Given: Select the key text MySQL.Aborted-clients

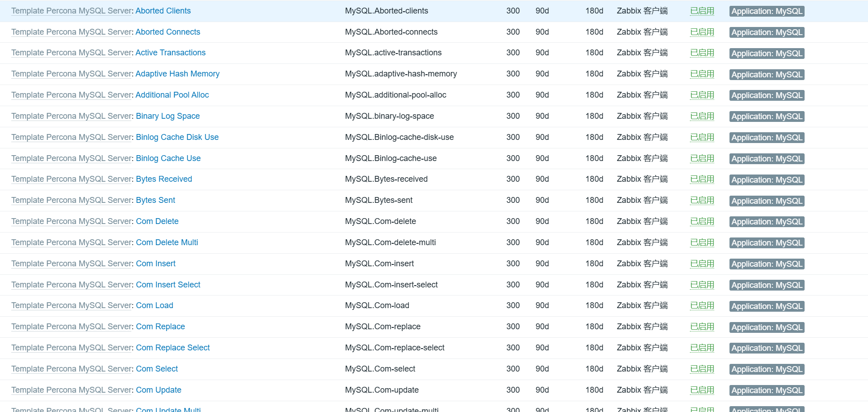Looking at the screenshot, I should click(386, 11).
